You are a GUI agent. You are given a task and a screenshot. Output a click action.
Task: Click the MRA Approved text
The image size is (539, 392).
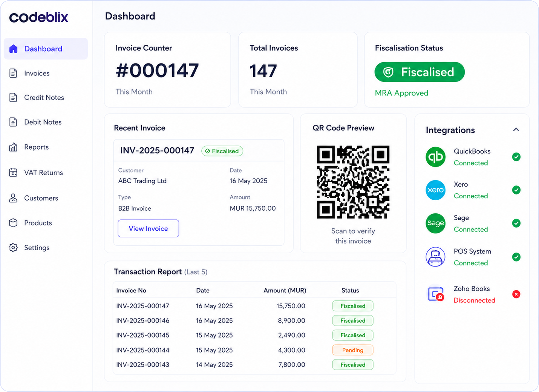401,93
